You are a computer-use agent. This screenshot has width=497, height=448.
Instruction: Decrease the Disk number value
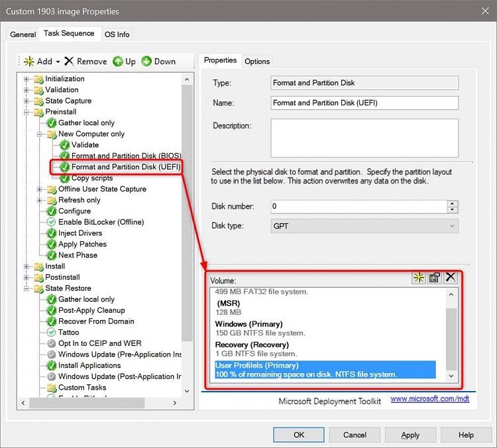(453, 209)
